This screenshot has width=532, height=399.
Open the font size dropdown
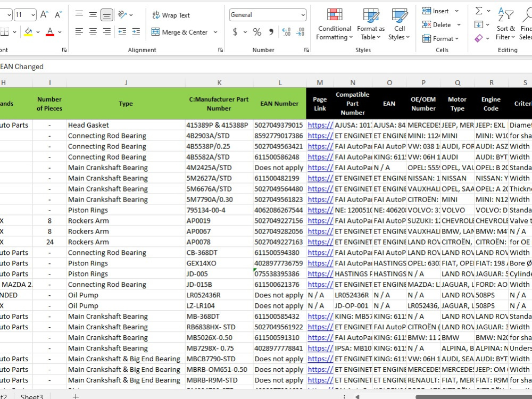[33, 15]
